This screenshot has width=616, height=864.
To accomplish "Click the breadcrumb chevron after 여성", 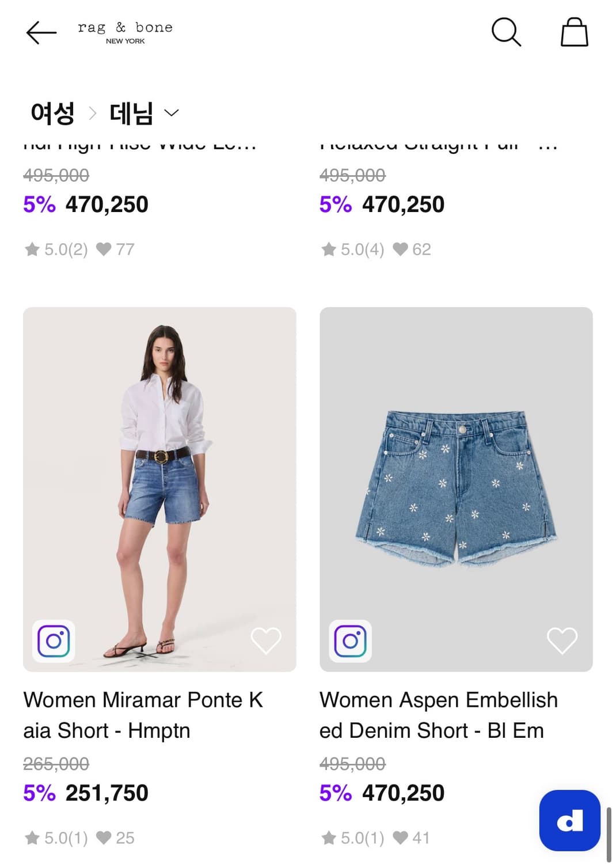I will 92,113.
